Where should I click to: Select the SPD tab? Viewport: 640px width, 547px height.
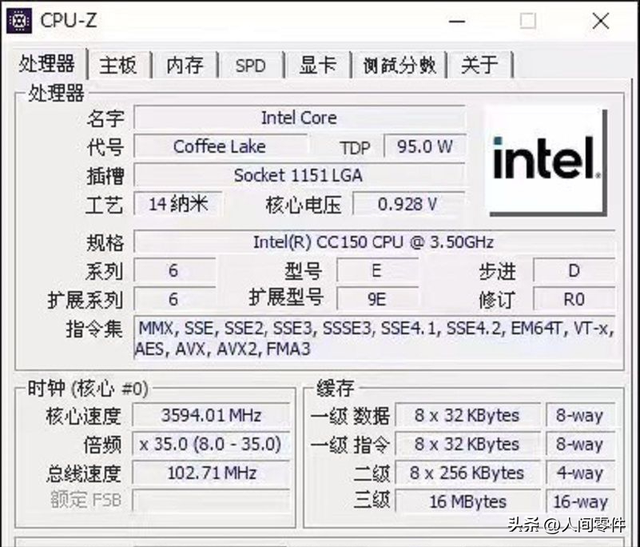pos(251,65)
